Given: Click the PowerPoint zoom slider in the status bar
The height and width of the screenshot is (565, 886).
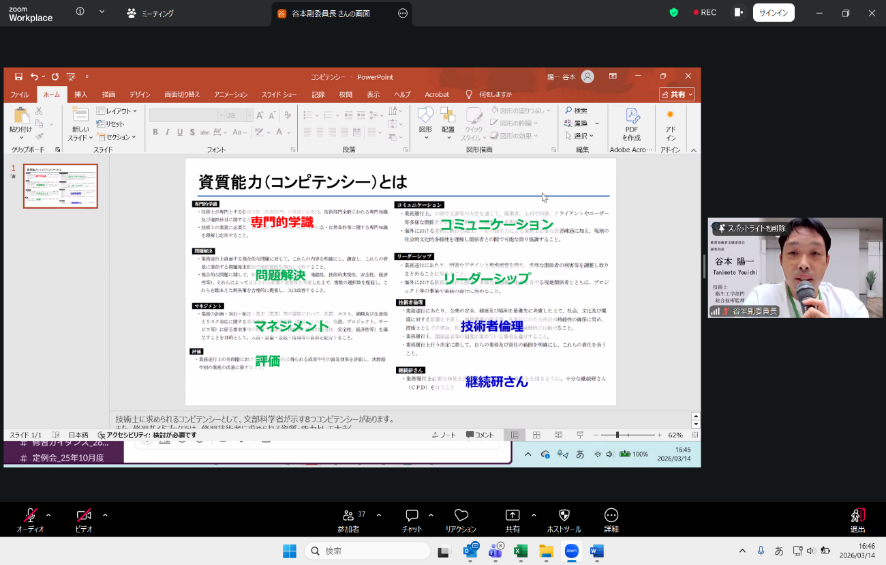Looking at the screenshot, I should click(618, 435).
